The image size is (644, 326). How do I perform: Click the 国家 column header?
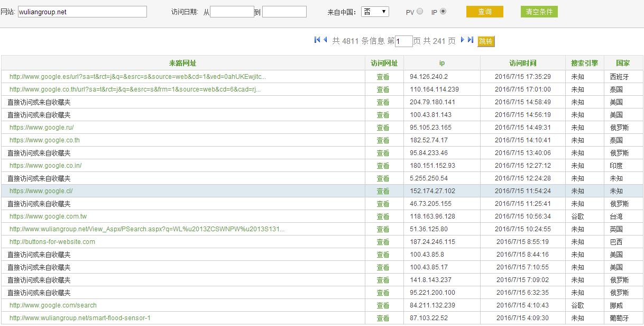(x=623, y=63)
